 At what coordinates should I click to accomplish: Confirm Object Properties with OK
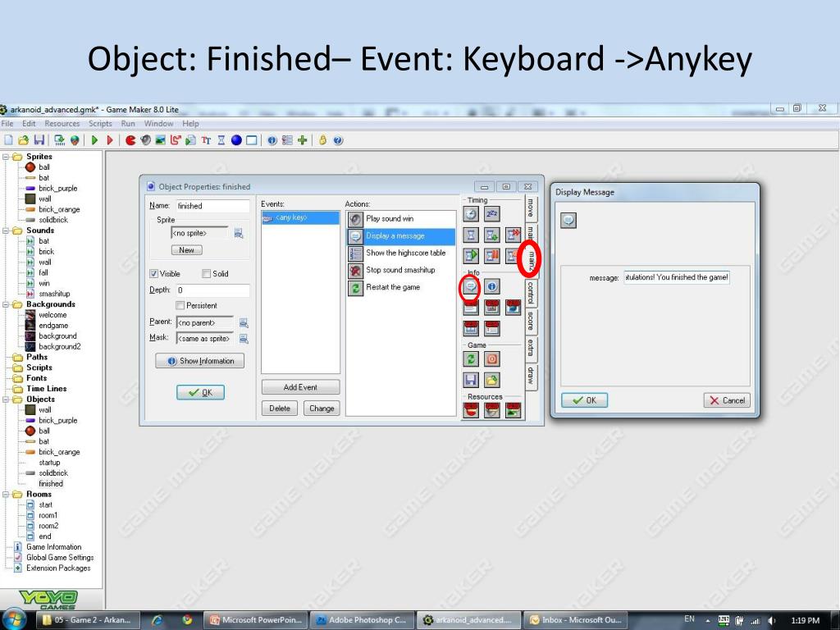click(200, 393)
